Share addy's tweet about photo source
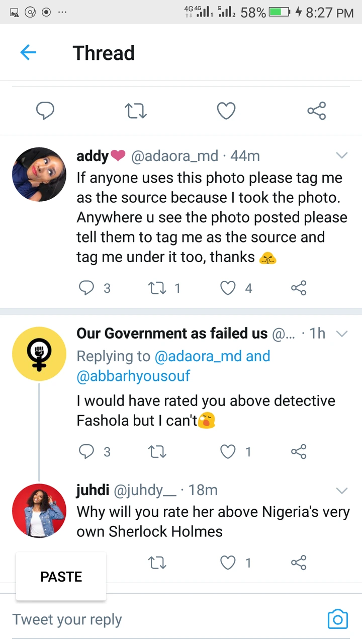Image resolution: width=362 pixels, height=644 pixels. [x=299, y=288]
